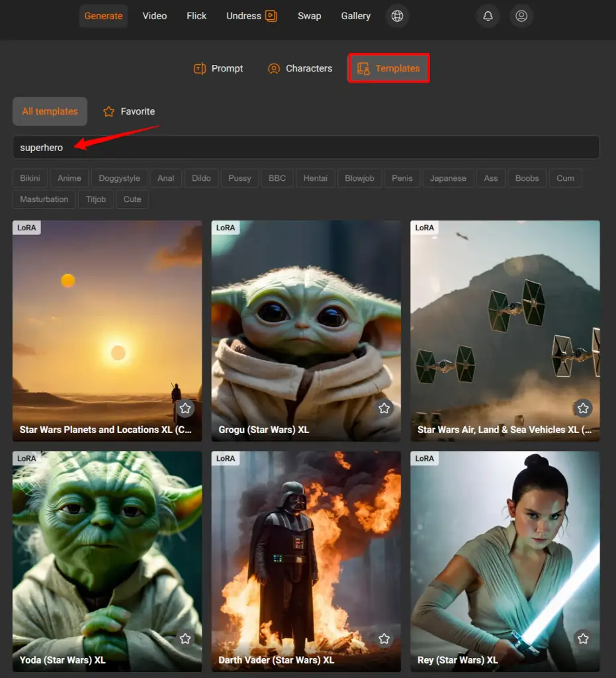Select the All templates filter
The height and width of the screenshot is (678, 616).
[50, 111]
